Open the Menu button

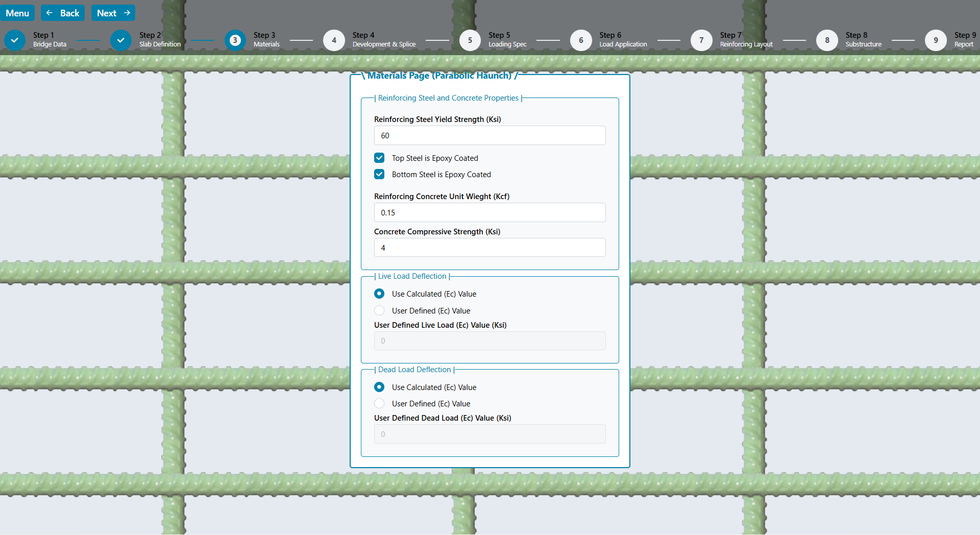click(17, 13)
